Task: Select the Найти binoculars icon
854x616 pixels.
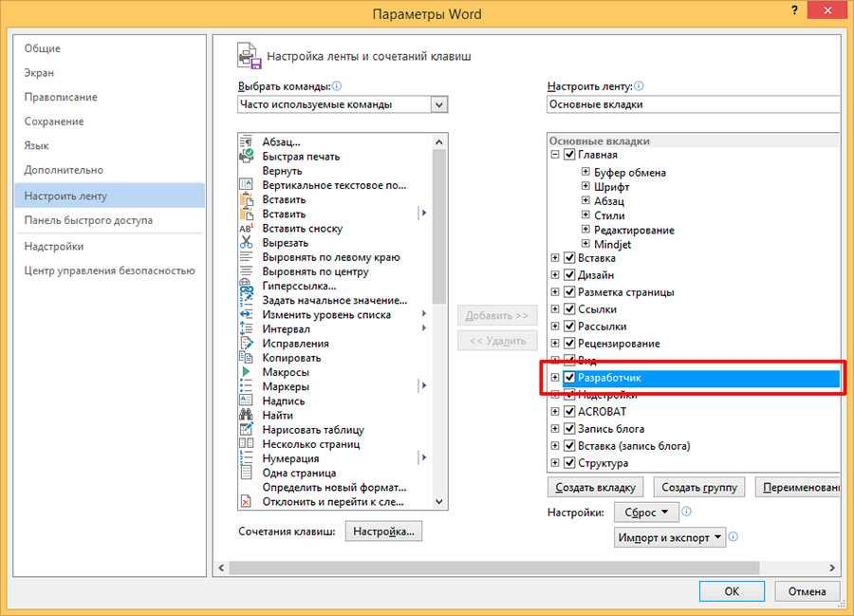Action: 246,415
